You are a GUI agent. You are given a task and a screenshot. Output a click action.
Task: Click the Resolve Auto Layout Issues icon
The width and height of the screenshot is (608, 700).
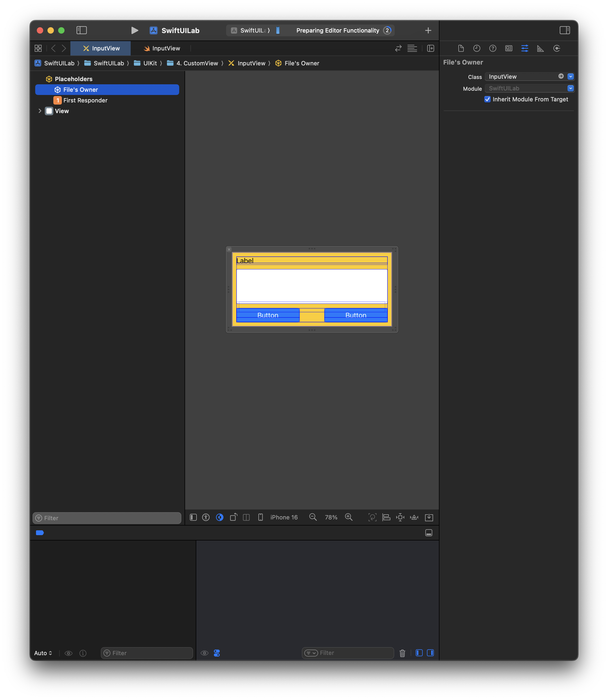[x=414, y=517]
